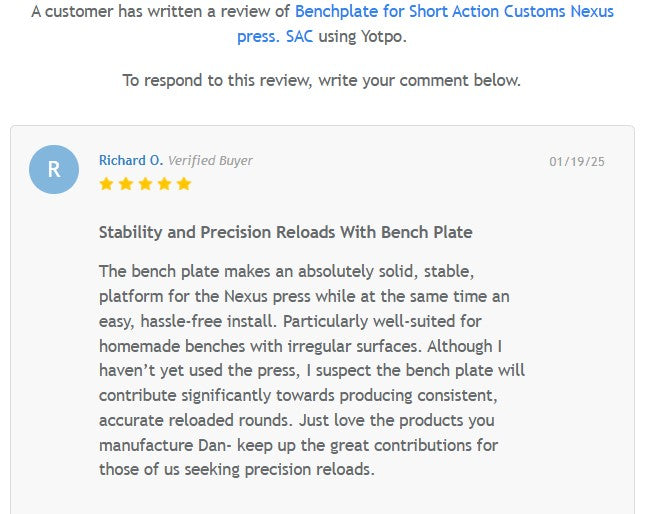
Task: Select reviewer name Richard O.
Action: coord(130,160)
